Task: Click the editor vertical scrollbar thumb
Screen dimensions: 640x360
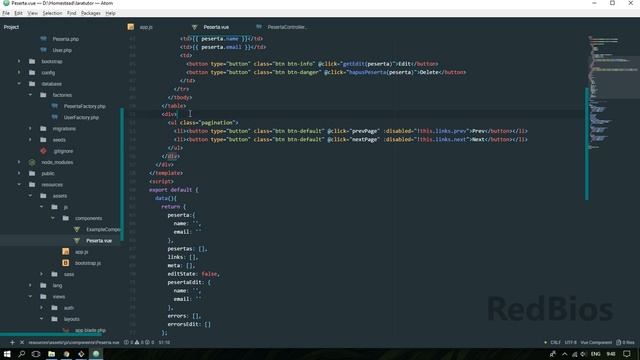Action: pos(587,144)
